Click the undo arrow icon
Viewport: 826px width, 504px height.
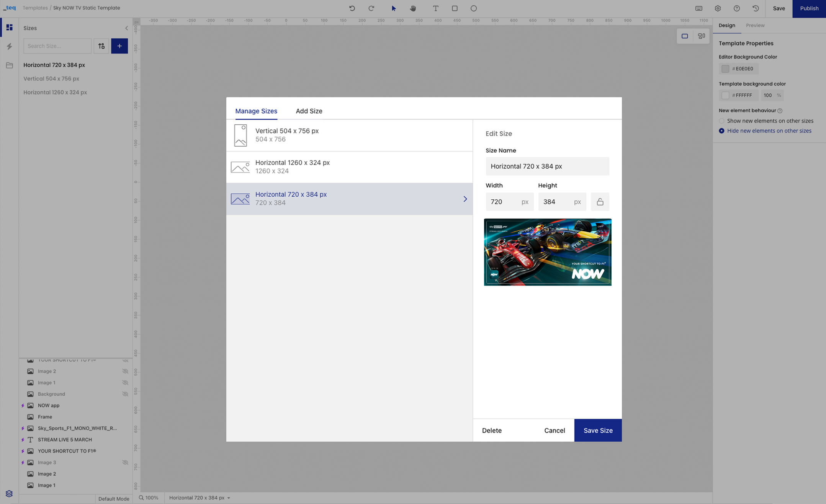point(352,8)
